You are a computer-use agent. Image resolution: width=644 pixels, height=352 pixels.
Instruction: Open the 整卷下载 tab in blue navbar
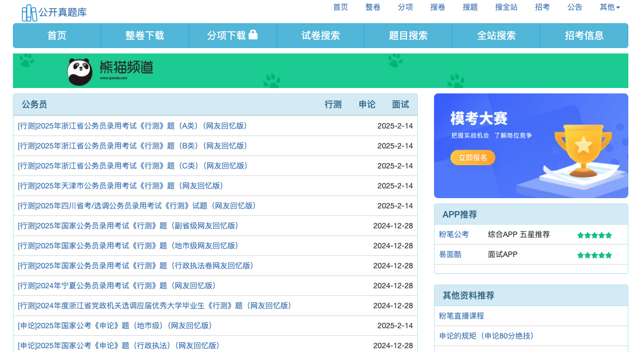(145, 36)
